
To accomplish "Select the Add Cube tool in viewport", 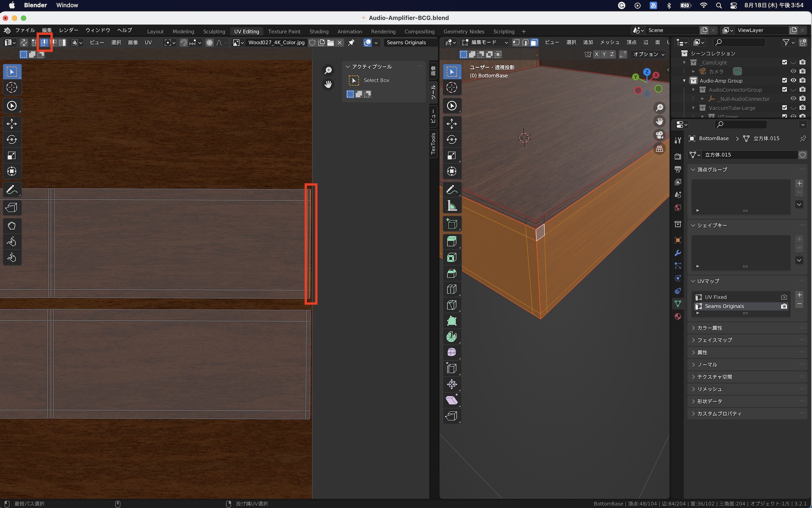I will [451, 224].
